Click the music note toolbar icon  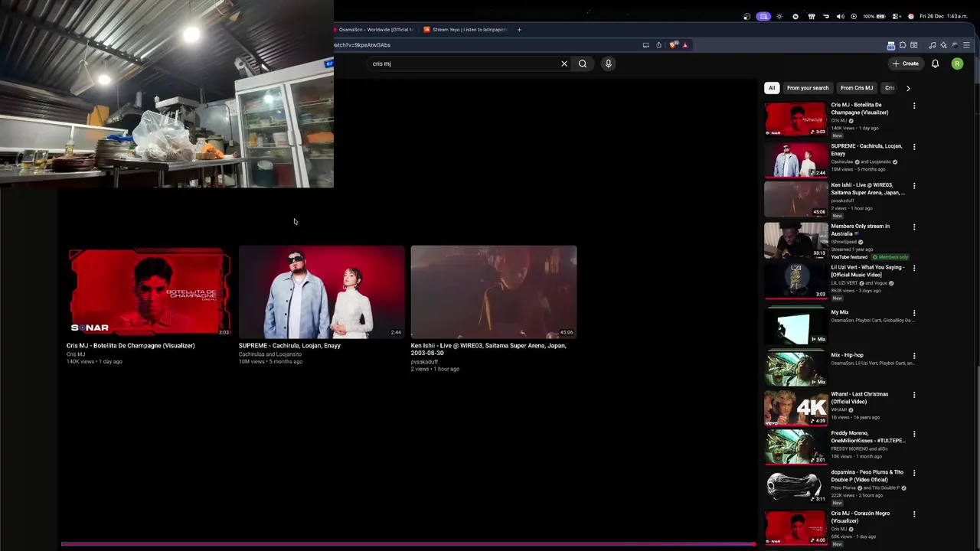click(933, 45)
